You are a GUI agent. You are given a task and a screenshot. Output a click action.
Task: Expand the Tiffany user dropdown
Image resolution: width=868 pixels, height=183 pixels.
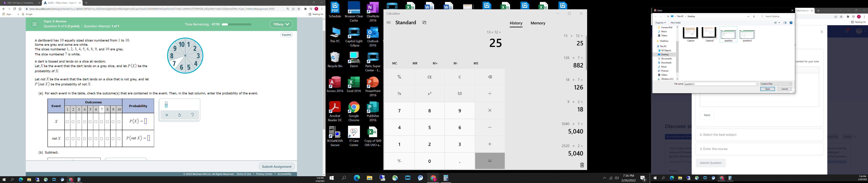281,24
